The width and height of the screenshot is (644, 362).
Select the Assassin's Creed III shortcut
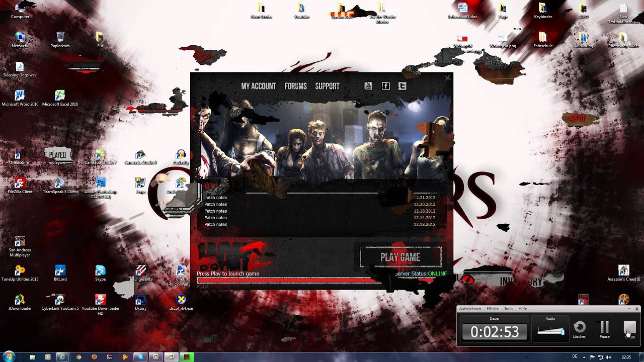point(623,273)
